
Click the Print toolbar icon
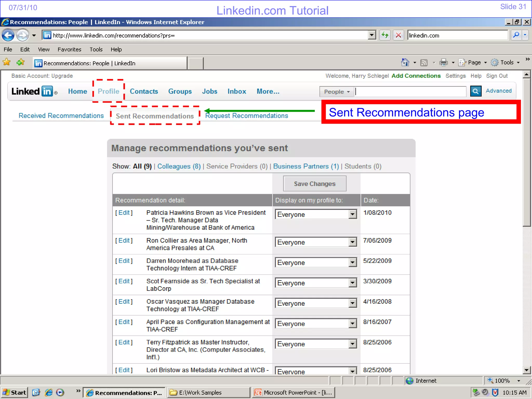(x=443, y=62)
